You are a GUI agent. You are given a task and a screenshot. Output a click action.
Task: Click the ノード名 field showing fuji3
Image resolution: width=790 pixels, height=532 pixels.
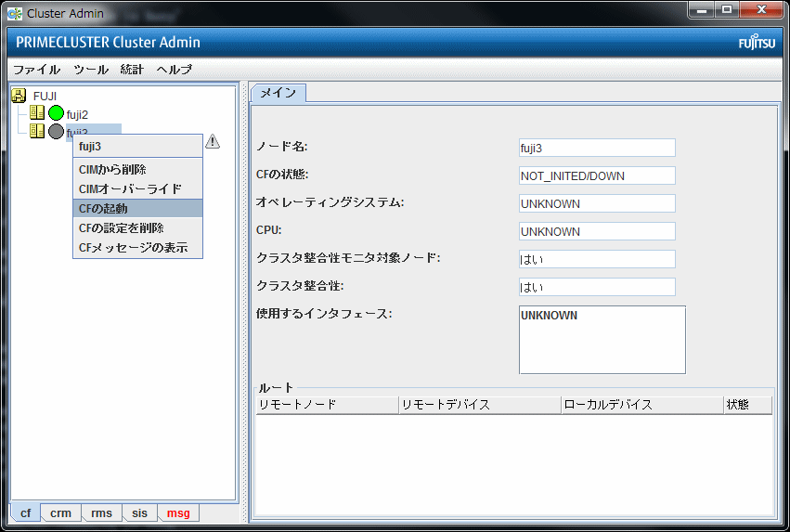click(x=597, y=149)
